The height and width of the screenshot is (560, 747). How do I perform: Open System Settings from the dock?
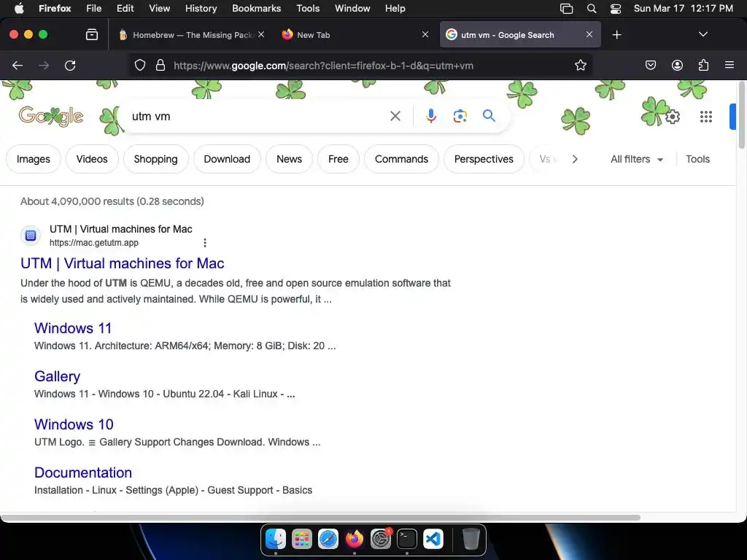click(381, 539)
